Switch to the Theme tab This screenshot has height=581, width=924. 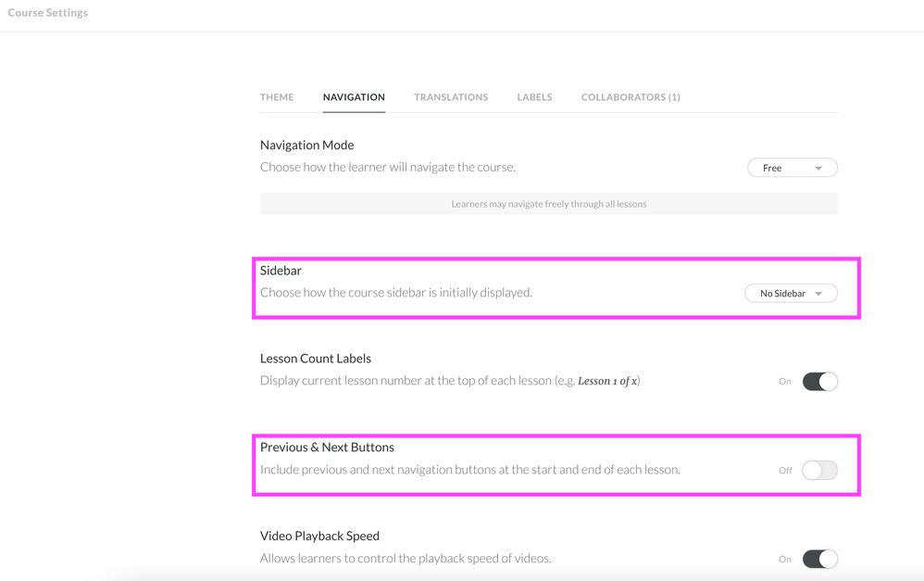[x=277, y=97]
